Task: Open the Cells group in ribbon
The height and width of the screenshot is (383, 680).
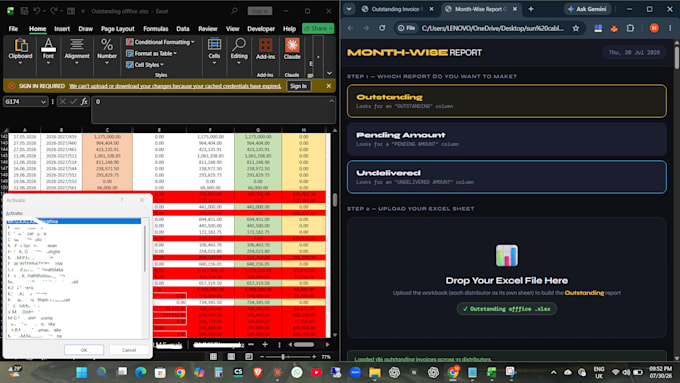Action: [x=214, y=51]
